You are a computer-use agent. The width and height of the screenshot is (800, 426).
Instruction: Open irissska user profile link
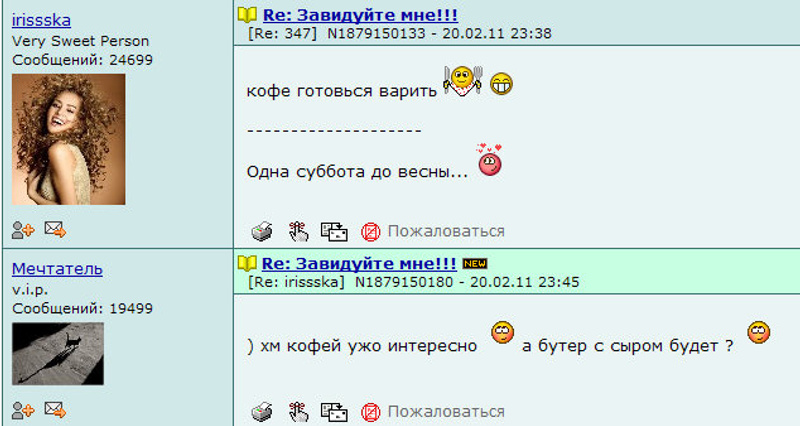[x=41, y=20]
